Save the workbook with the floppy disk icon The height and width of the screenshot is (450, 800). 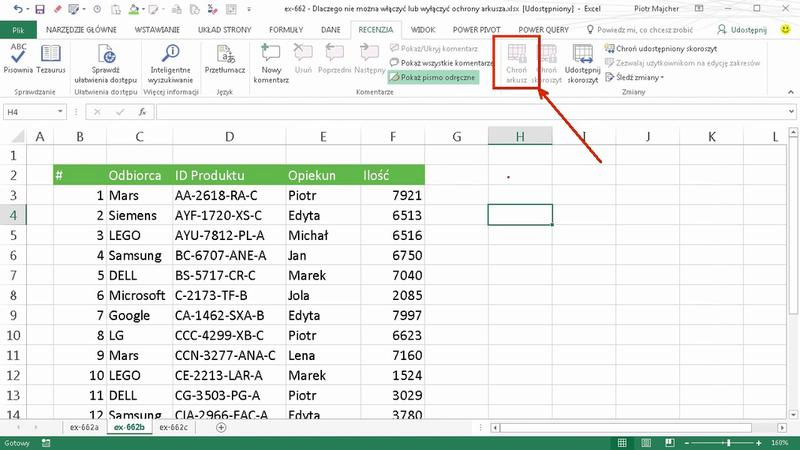click(39, 9)
